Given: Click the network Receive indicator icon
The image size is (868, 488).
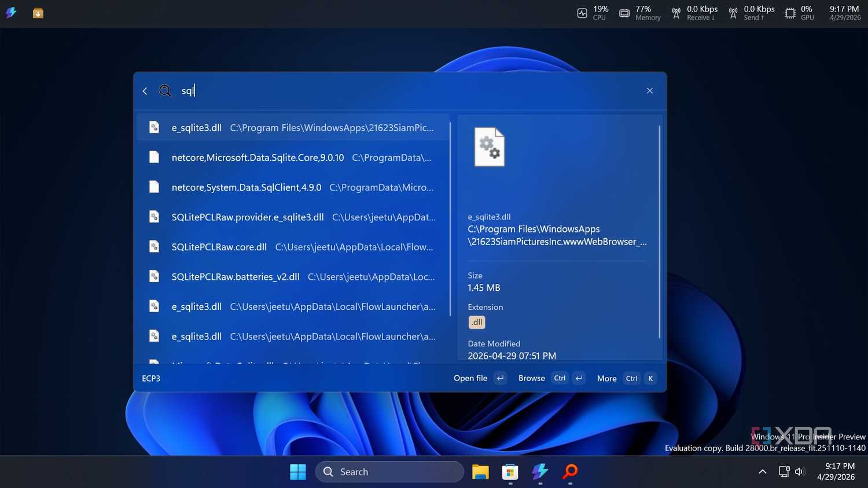Looking at the screenshot, I should click(676, 13).
